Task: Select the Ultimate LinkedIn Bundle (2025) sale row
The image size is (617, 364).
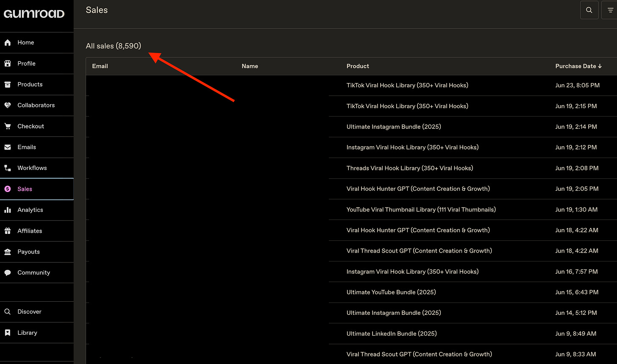Action: (351, 333)
